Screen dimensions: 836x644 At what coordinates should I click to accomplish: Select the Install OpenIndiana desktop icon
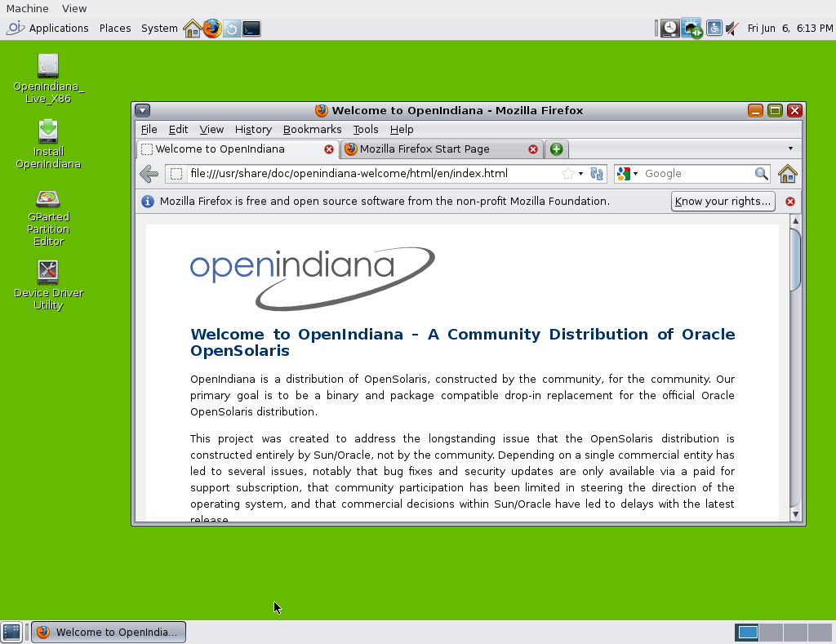click(x=48, y=144)
